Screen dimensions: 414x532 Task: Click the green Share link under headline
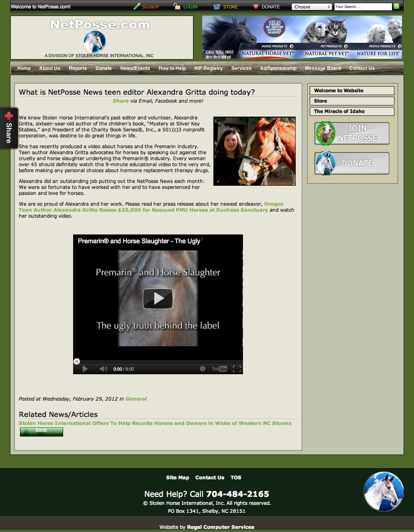120,101
